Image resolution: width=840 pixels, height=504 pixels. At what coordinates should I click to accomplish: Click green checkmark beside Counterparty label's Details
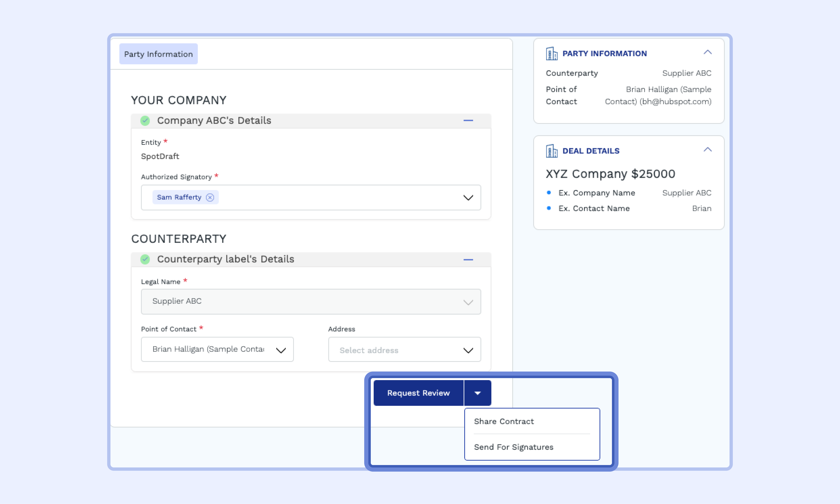145,259
